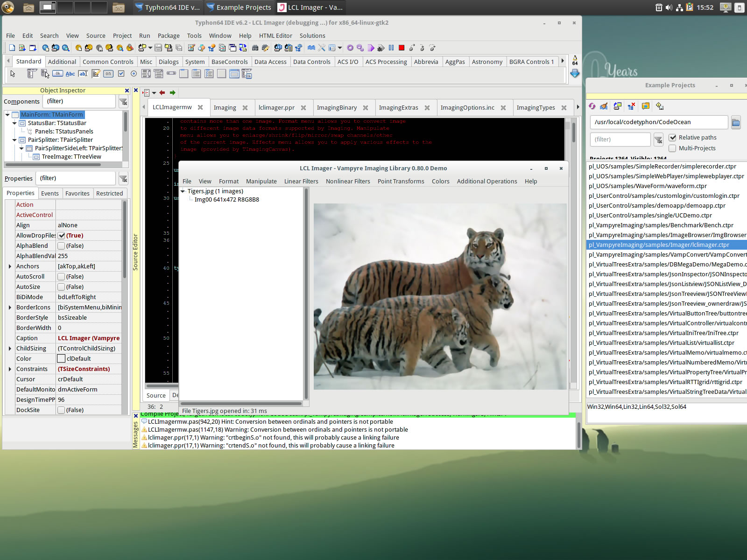Click the 15:52 system clock

[x=705, y=7]
